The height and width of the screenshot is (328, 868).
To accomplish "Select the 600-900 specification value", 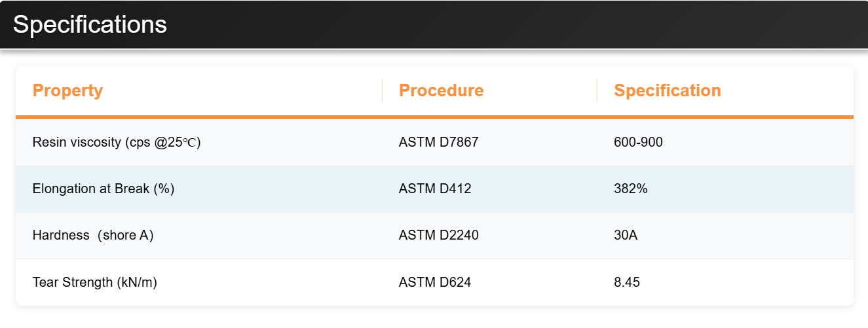I will 638,142.
